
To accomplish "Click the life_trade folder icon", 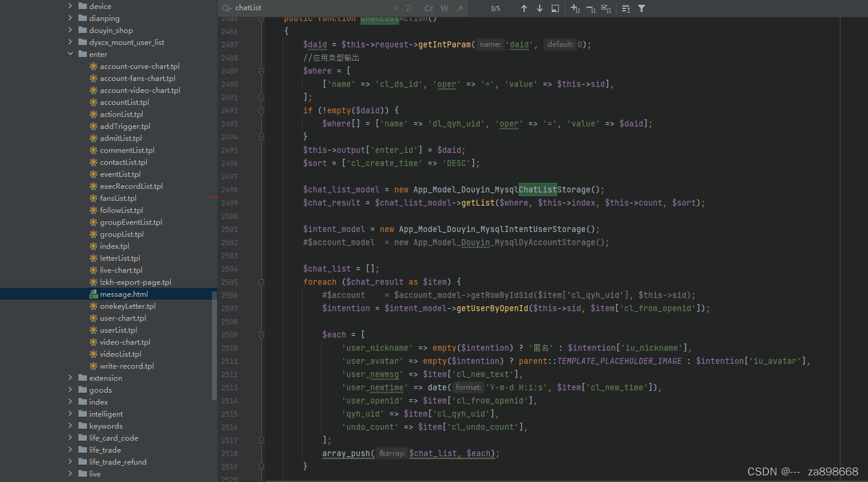I will tap(83, 450).
